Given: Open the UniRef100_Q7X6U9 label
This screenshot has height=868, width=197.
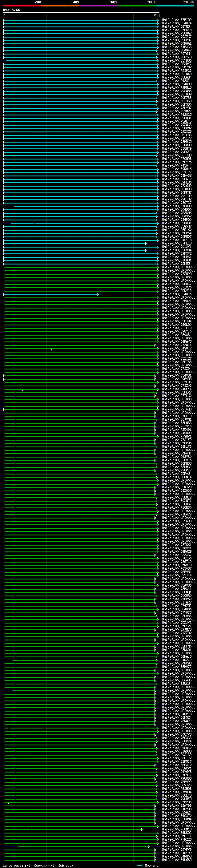Looking at the screenshot, I should pos(177,186).
